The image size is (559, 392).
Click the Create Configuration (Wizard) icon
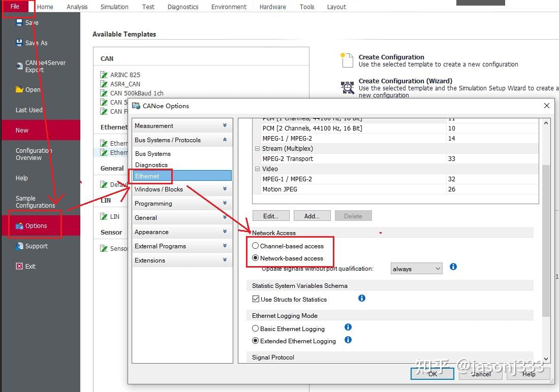pyautogui.click(x=347, y=87)
